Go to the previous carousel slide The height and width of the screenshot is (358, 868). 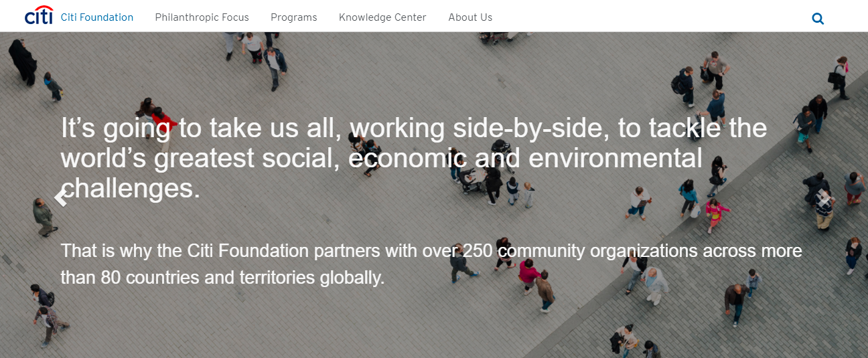click(61, 197)
